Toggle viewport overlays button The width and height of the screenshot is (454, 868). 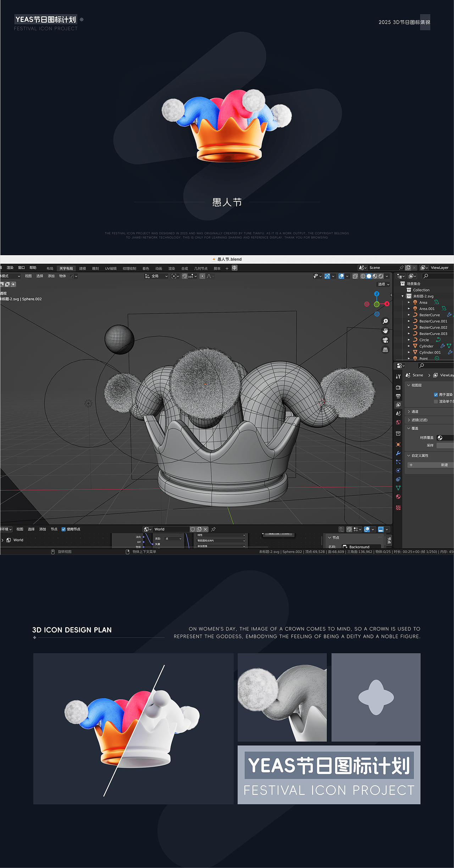point(341,276)
